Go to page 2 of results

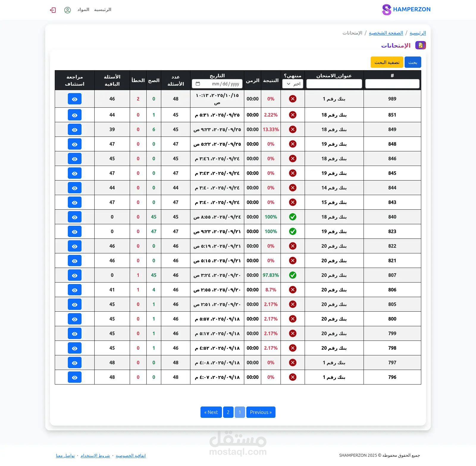coord(228,412)
